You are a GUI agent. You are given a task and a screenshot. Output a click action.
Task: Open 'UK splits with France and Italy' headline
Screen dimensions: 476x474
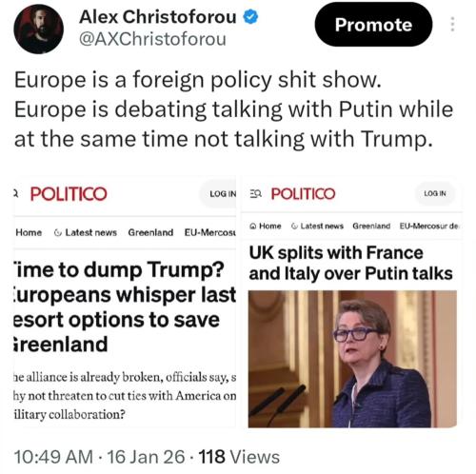pyautogui.click(x=350, y=263)
